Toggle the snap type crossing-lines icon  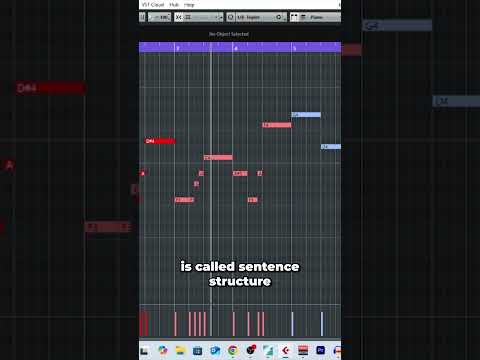pyautogui.click(x=179, y=17)
